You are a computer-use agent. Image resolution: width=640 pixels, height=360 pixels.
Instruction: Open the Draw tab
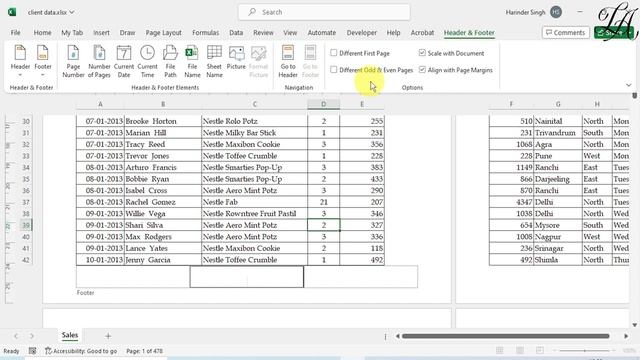[127, 33]
